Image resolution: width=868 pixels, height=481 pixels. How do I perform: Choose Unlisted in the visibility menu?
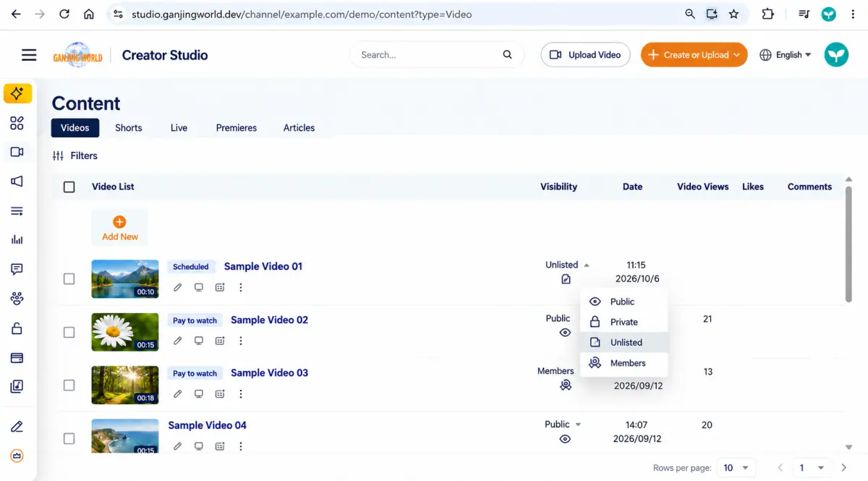[624, 342]
